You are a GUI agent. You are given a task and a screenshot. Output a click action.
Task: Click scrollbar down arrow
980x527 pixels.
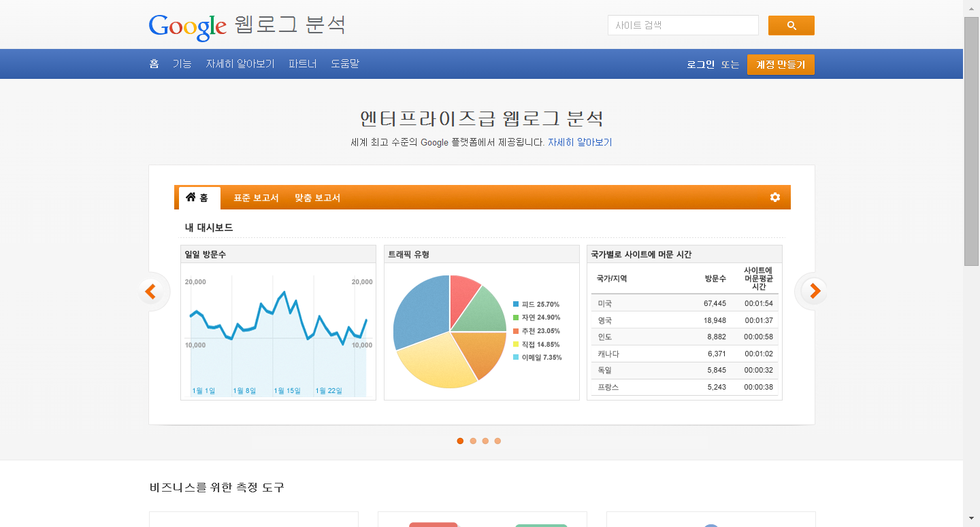(x=971, y=520)
